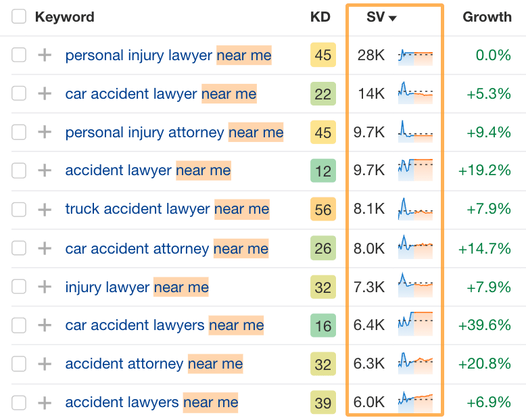Image resolution: width=526 pixels, height=420 pixels.
Task: Sort the table by Growth column header
Action: (x=487, y=17)
